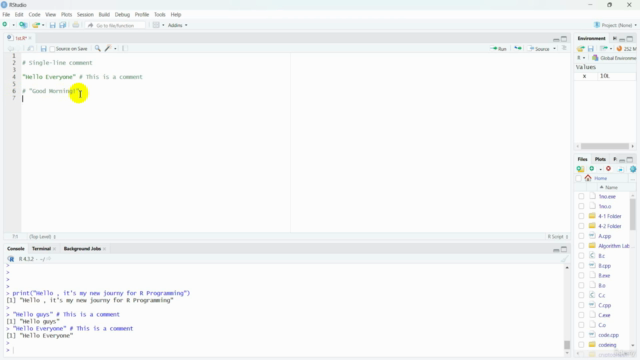Click the Code Tools magic wand icon
The image size is (640, 360).
coord(108,49)
